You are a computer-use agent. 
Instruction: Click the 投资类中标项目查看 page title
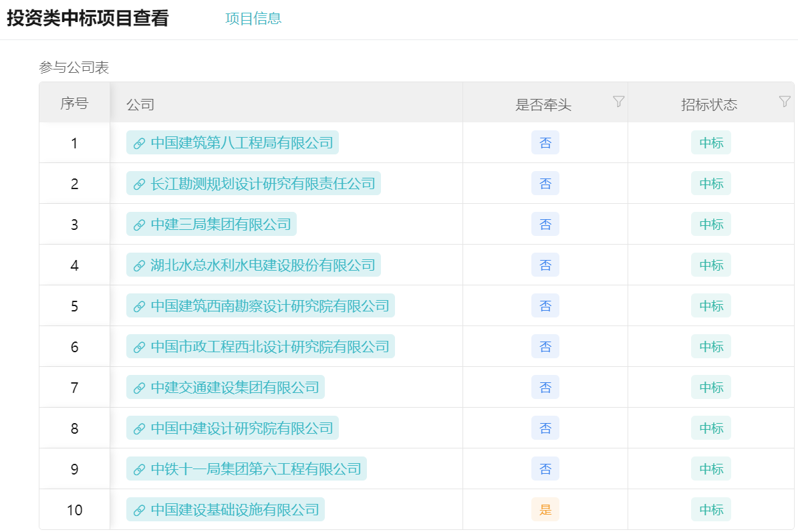88,18
